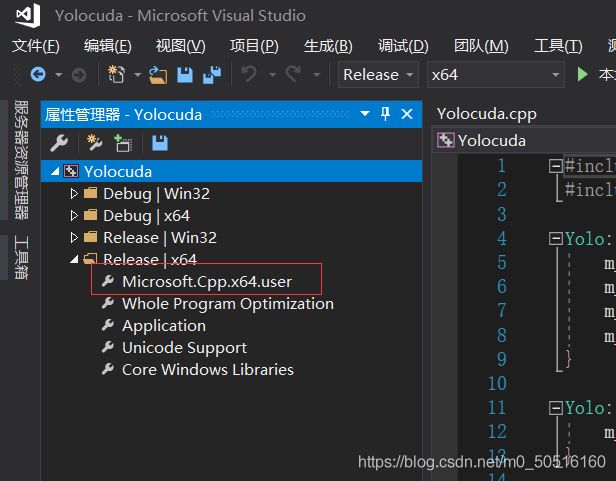Open the 调试(D) menu

[x=403, y=46]
